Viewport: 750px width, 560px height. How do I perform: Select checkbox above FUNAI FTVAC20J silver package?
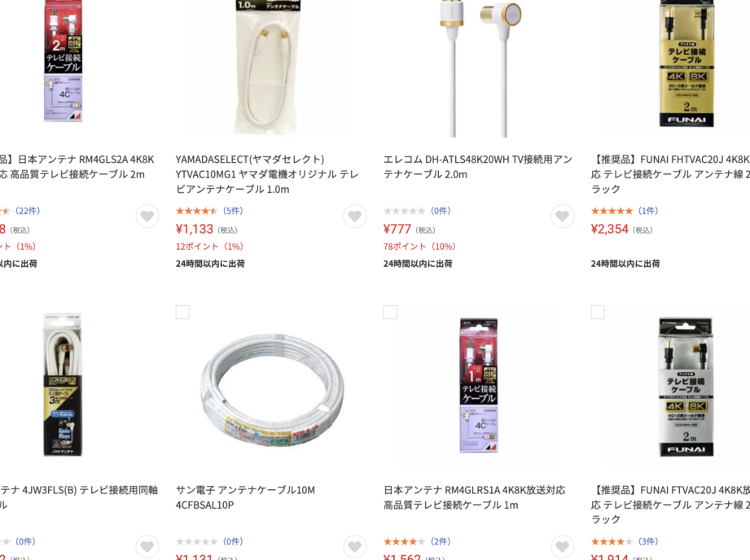[598, 313]
